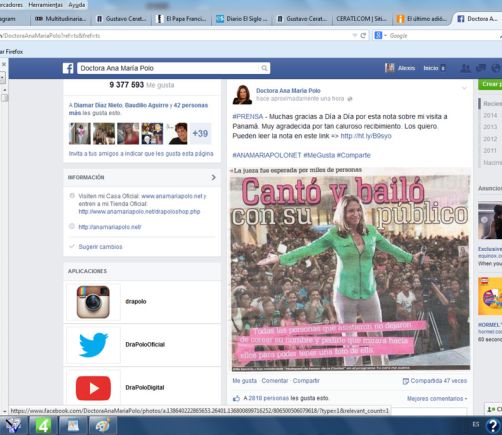This screenshot has width=502, height=435.
Task: Open the Ayuda menu
Action: pos(77,5)
